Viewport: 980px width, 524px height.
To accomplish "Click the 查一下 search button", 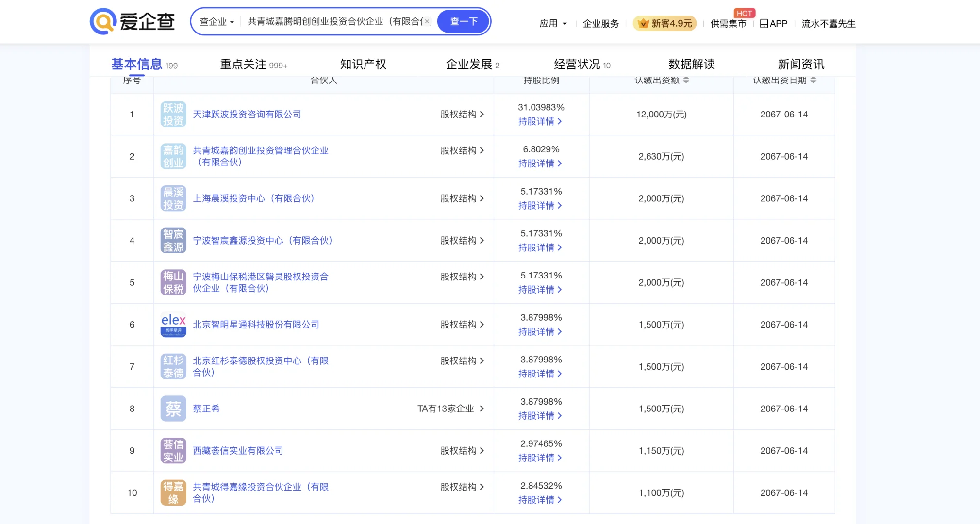I will (x=464, y=21).
